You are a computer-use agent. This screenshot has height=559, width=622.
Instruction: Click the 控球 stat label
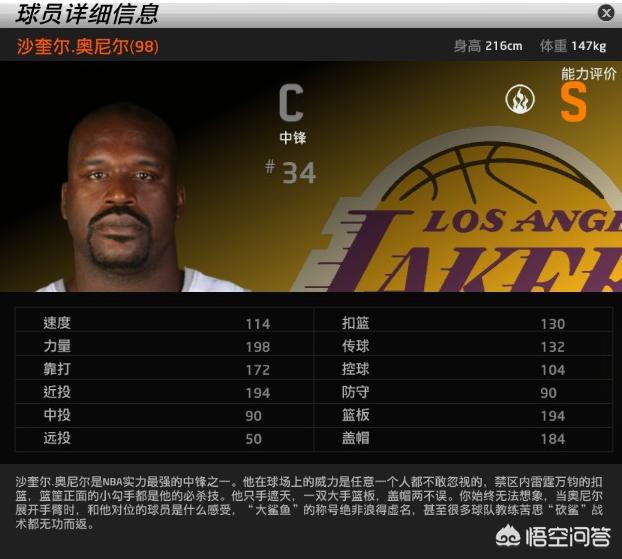356,369
